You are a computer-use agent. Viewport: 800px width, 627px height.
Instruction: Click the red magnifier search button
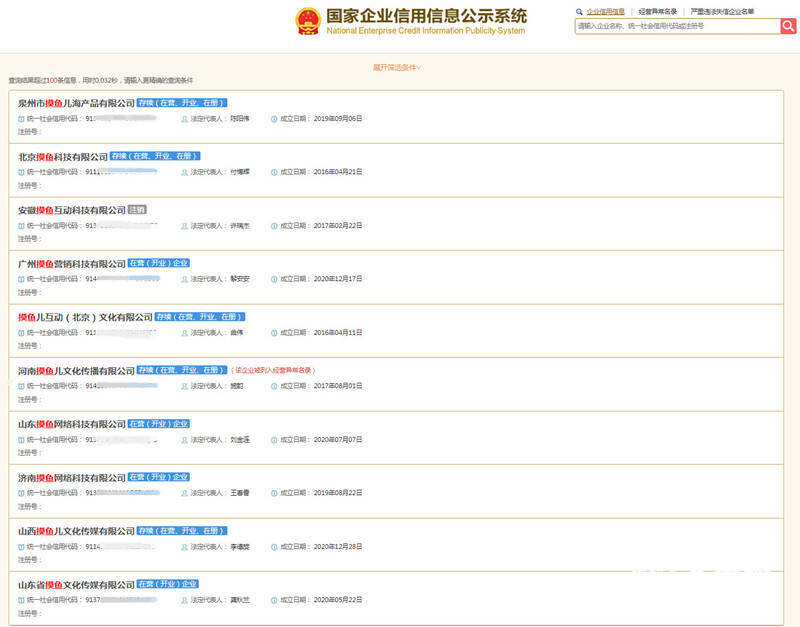788,26
